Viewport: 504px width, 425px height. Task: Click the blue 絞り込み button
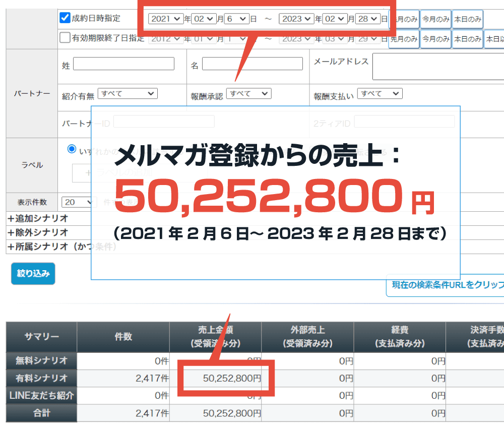[33, 274]
